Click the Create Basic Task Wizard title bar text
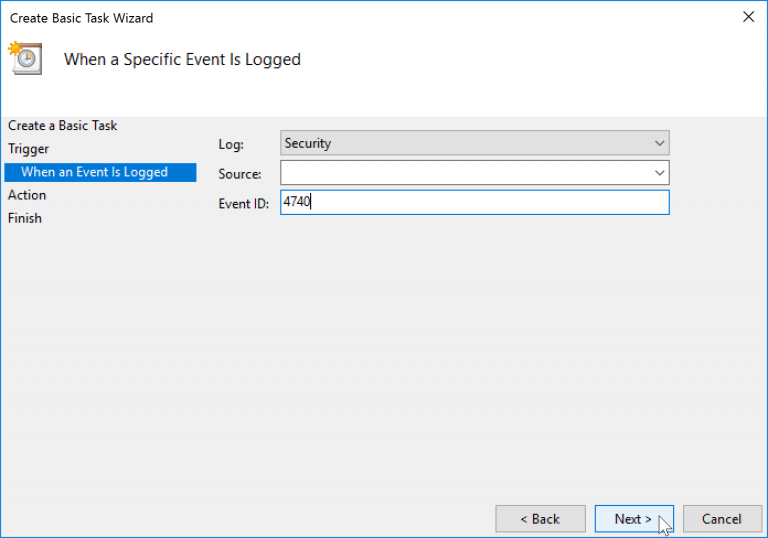Viewport: 768px width, 538px height. [81, 18]
